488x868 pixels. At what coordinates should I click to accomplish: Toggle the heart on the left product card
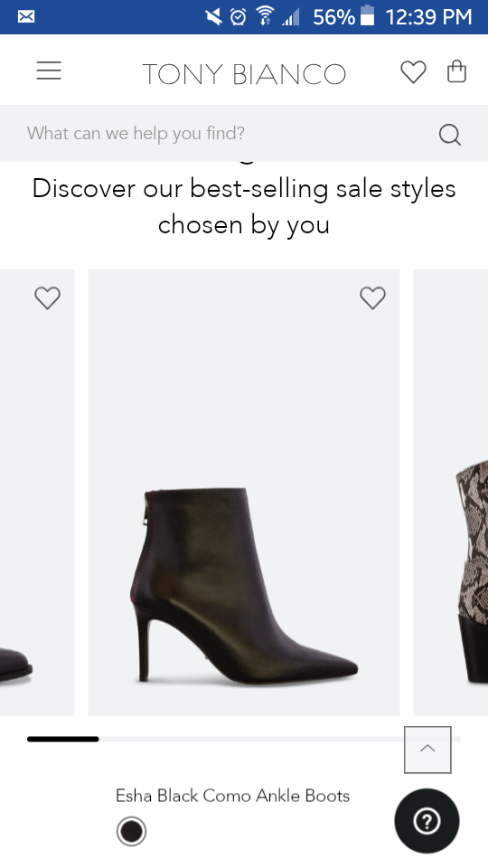click(x=47, y=297)
